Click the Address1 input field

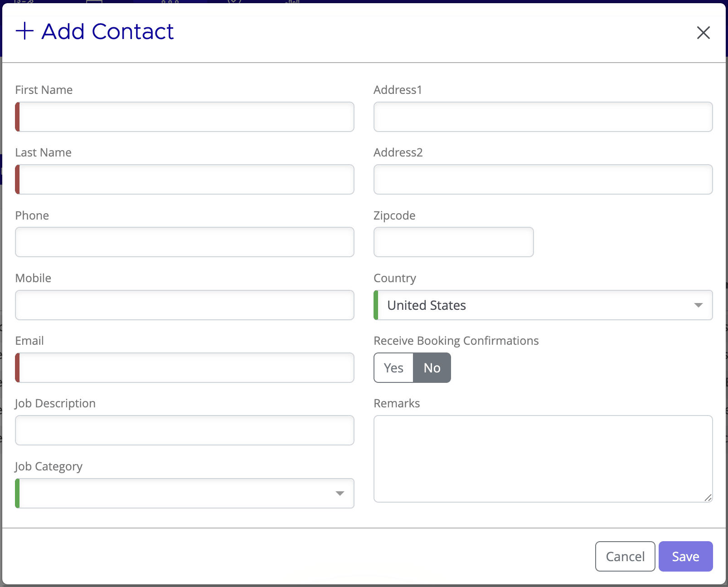(x=543, y=117)
